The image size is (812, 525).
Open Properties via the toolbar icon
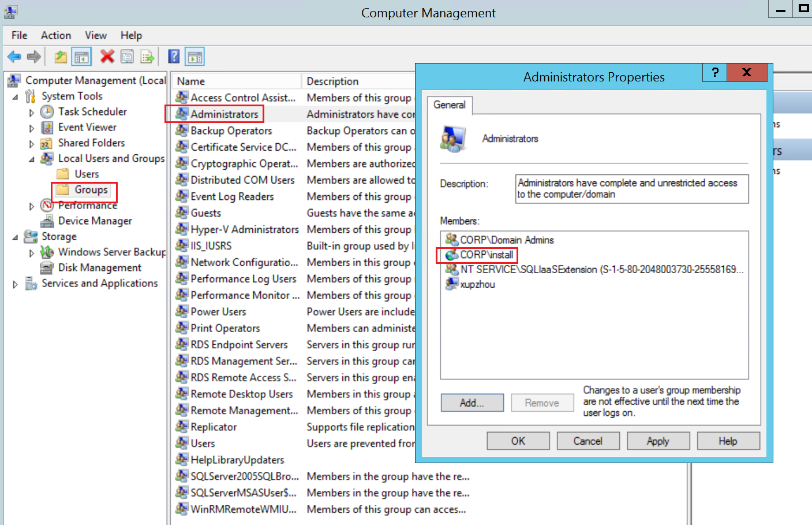127,57
